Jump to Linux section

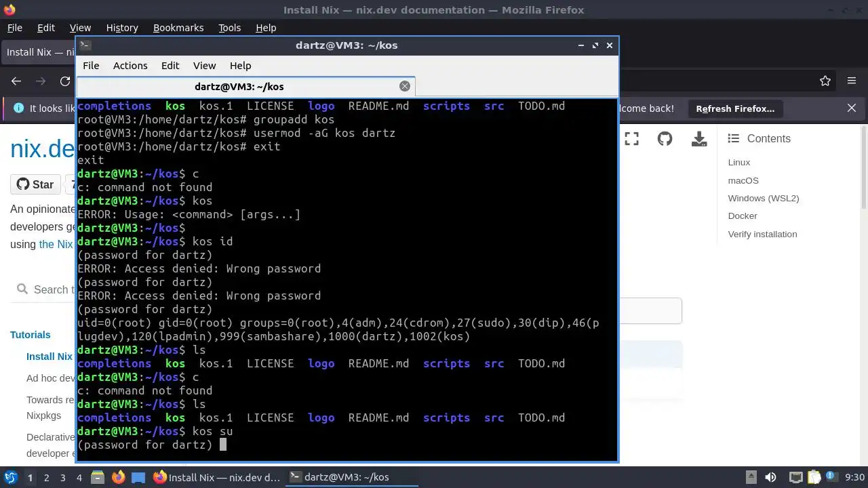(739, 163)
